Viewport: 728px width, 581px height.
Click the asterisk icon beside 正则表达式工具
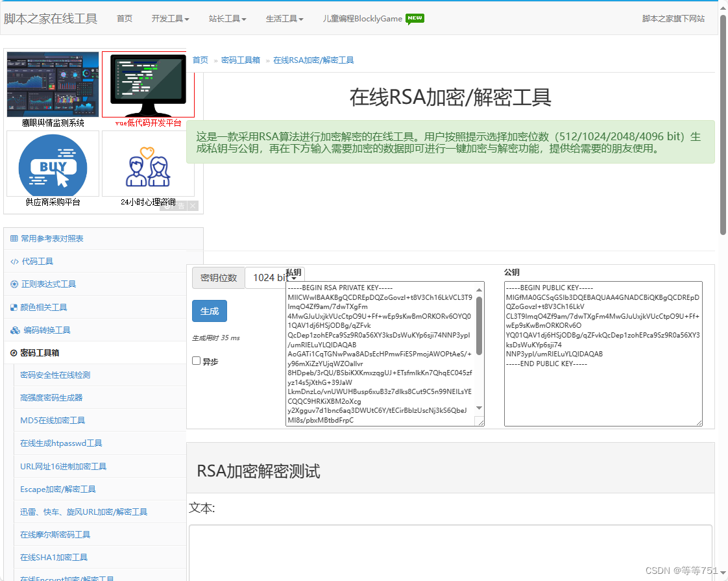(16, 284)
